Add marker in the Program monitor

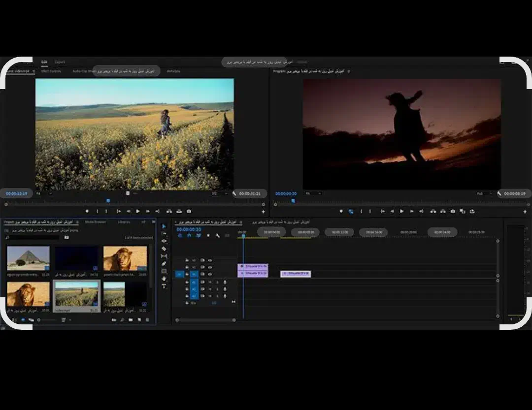pos(341,211)
